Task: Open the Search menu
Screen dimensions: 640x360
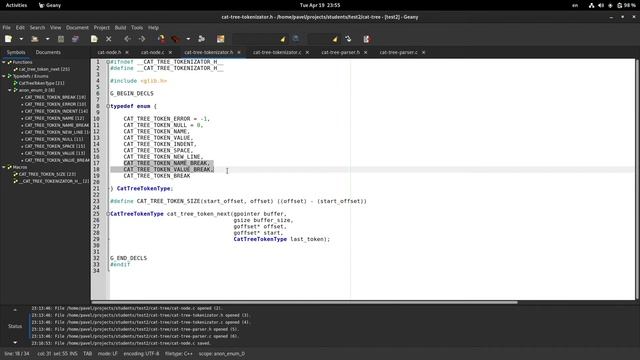Action: pos(37,28)
